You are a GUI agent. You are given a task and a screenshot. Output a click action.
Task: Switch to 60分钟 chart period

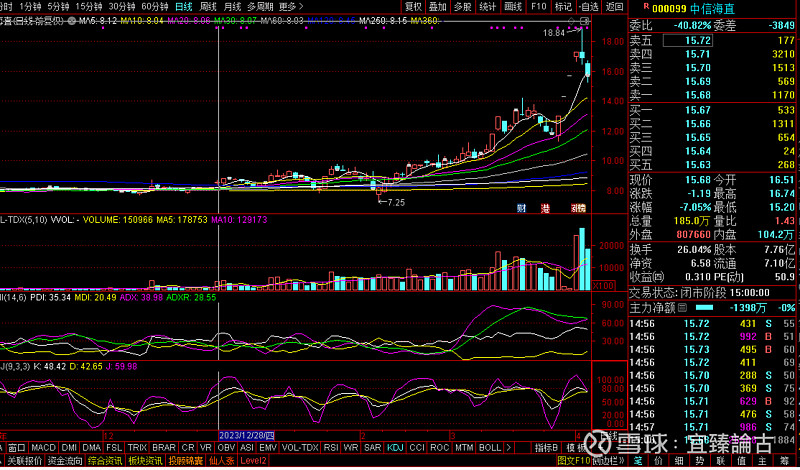tap(155, 7)
